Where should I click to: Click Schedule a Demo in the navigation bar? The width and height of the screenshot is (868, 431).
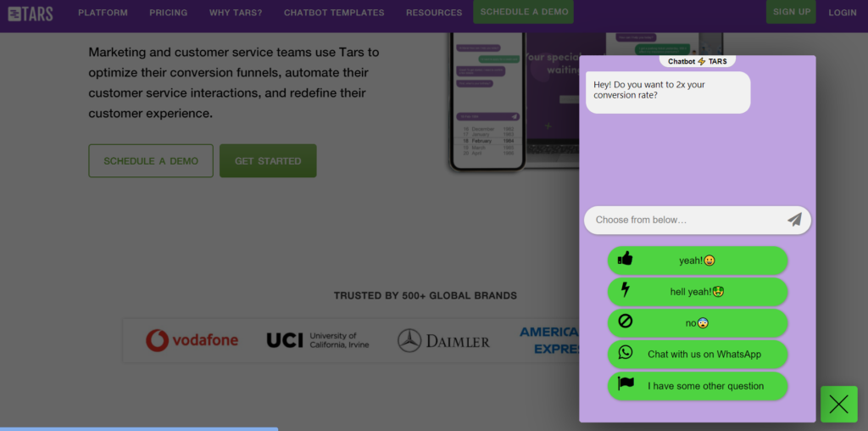(x=524, y=12)
